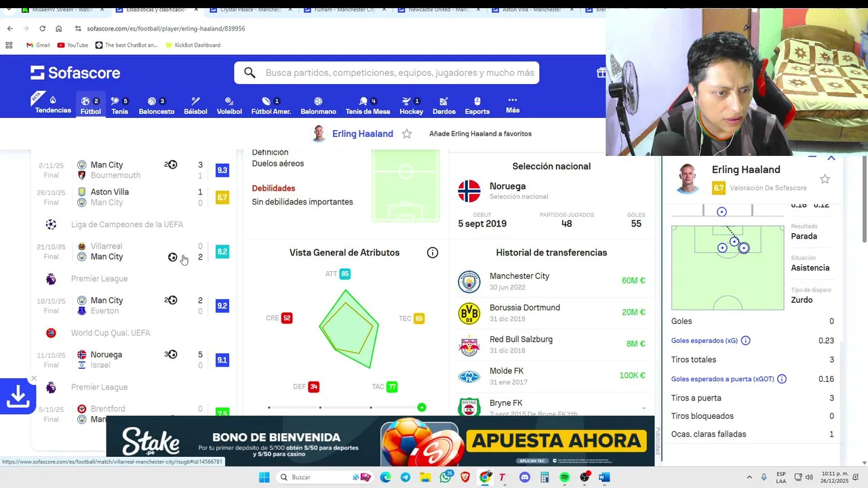Open the browser tab search dropdown
This screenshot has width=868, height=488.
pos(7,9)
